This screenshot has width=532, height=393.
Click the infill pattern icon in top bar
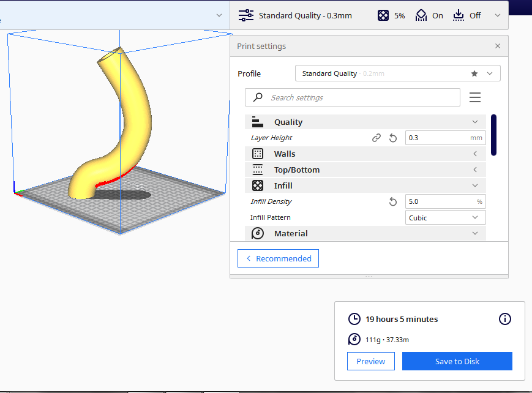pyautogui.click(x=383, y=15)
